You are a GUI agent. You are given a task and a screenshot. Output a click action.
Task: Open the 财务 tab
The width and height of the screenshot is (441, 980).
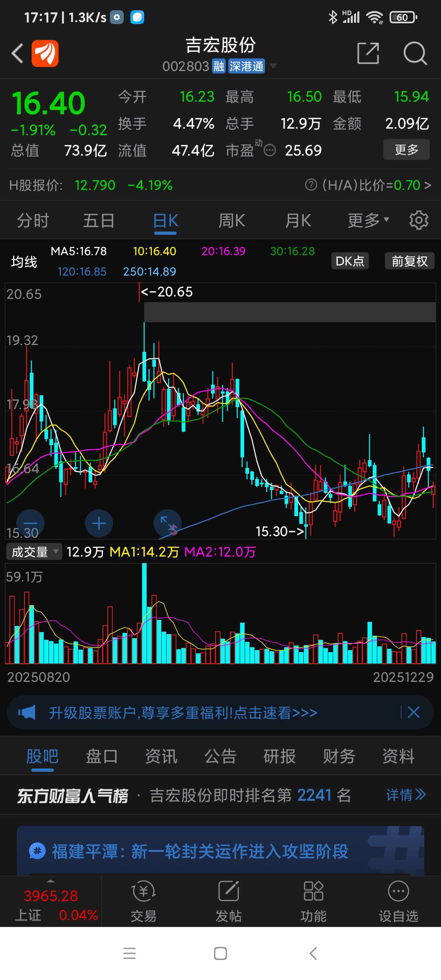point(339,756)
